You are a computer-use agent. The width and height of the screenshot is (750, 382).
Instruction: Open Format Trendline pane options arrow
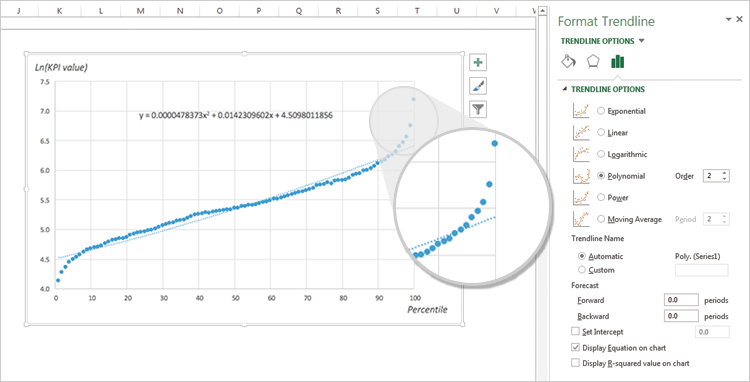tap(729, 19)
